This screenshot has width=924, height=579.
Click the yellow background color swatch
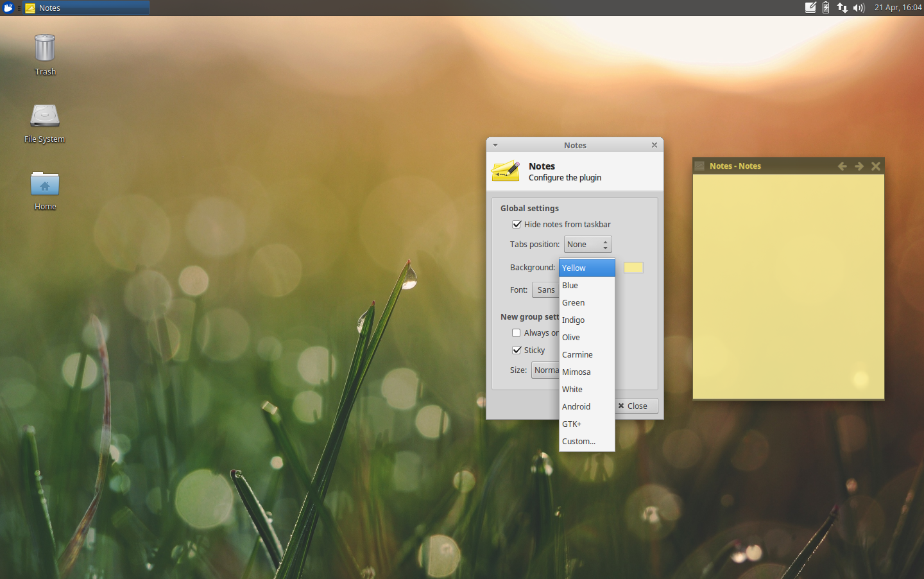click(x=633, y=267)
